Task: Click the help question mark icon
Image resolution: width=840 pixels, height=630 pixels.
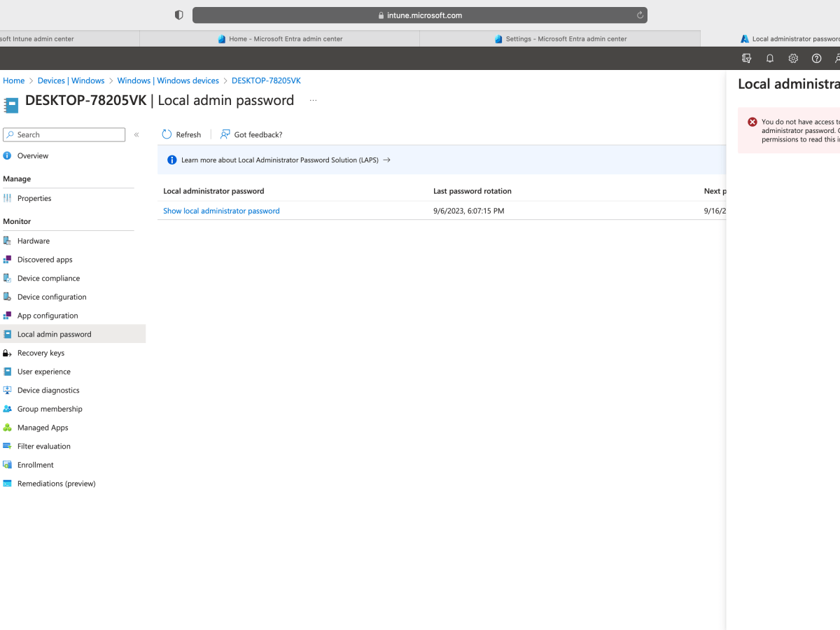Action: point(816,58)
